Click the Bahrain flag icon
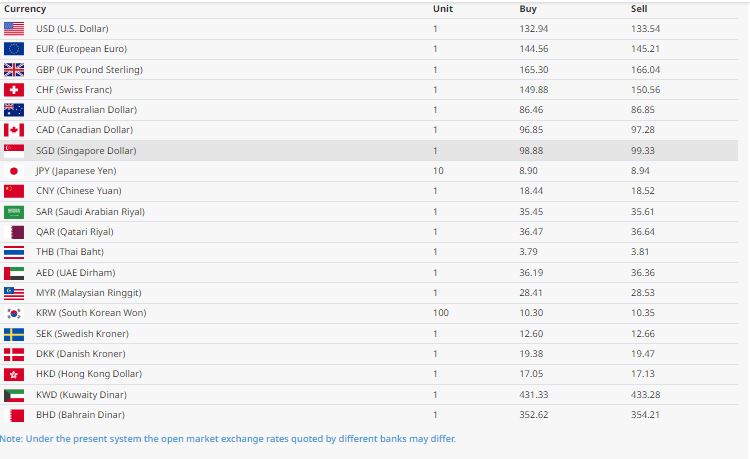Viewport: 750px width, 459px height. click(x=14, y=415)
